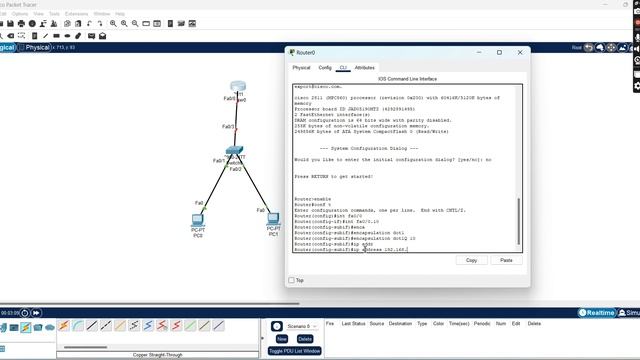
Task: Click the Periodic column header
Action: click(482, 323)
